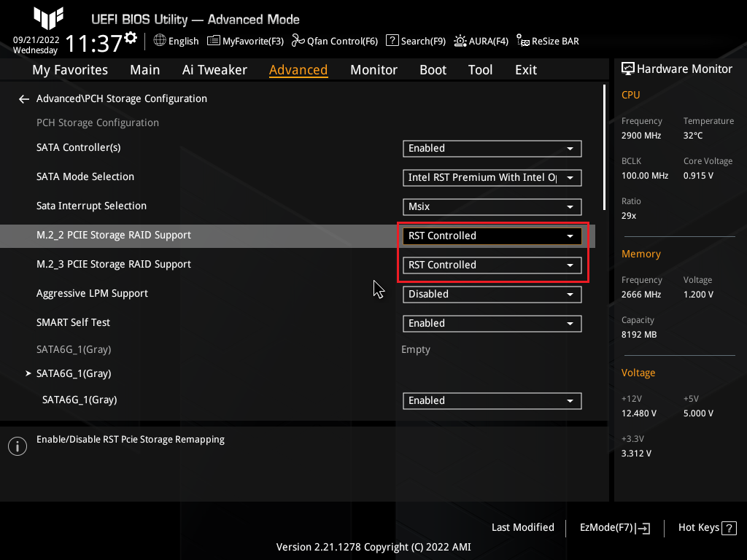Viewport: 747px width, 560px height.
Task: Switch to My Favorites tab
Action: click(70, 70)
